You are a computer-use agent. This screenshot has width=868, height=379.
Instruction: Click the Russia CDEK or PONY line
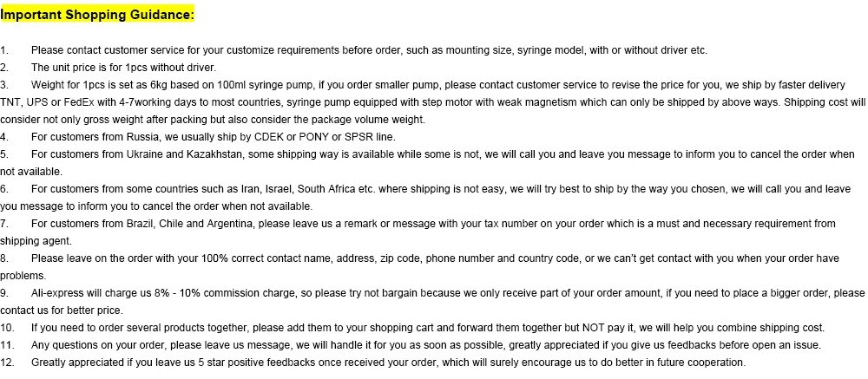tap(198, 137)
